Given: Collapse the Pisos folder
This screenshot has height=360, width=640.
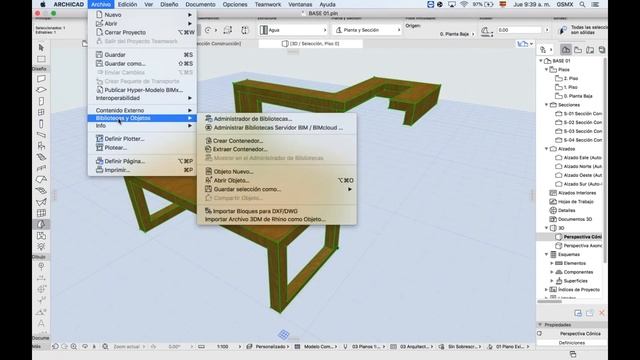Looking at the screenshot, I should pyautogui.click(x=547, y=69).
